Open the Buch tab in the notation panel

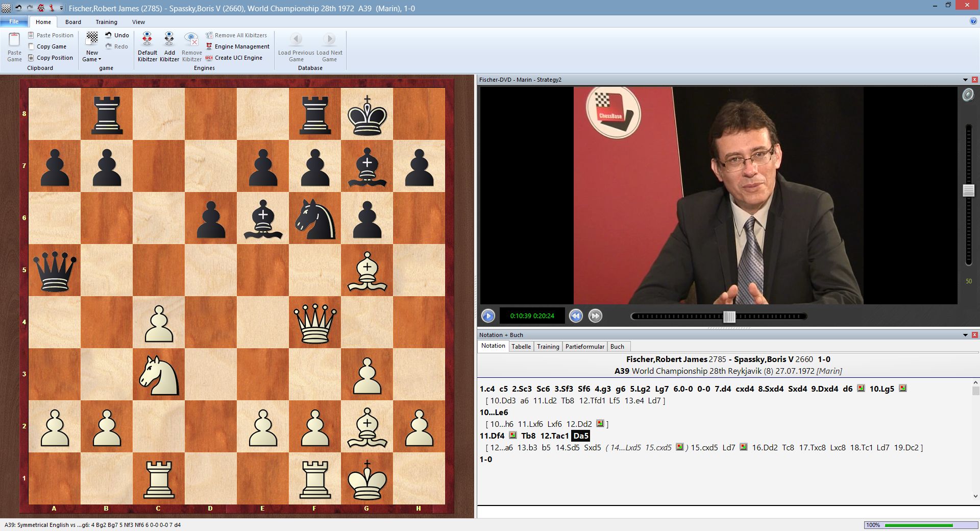pos(618,347)
